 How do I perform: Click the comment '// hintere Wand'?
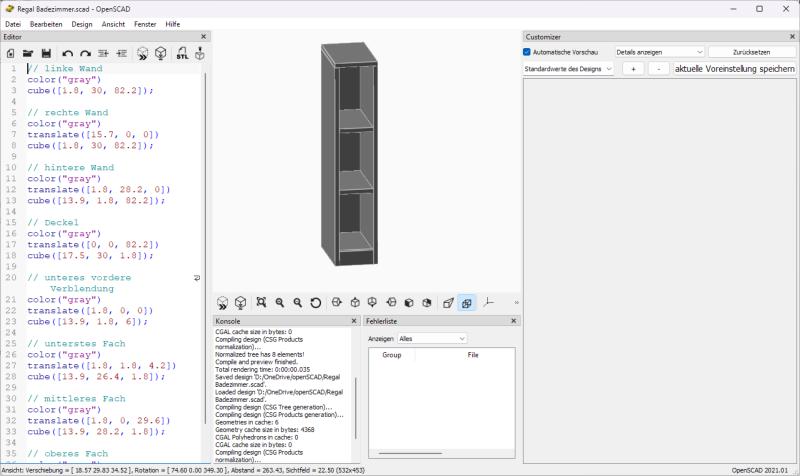click(x=70, y=167)
